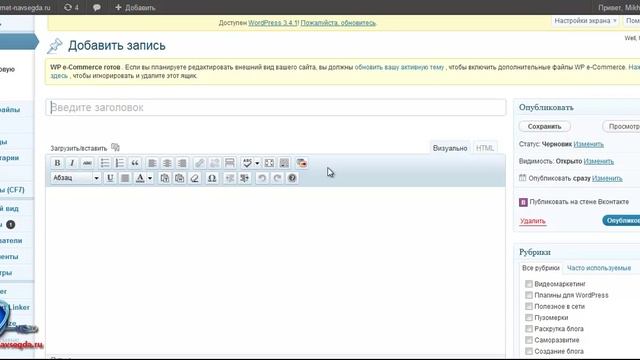Open the updates counter in admin bar
640x360 pixels.
(71, 7)
